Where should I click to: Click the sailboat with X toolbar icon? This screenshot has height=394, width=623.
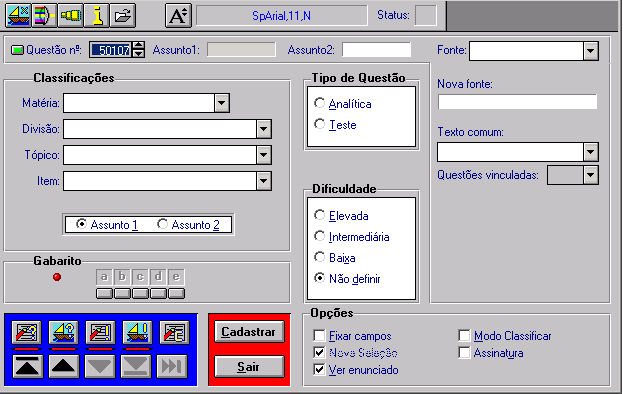click(x=18, y=15)
